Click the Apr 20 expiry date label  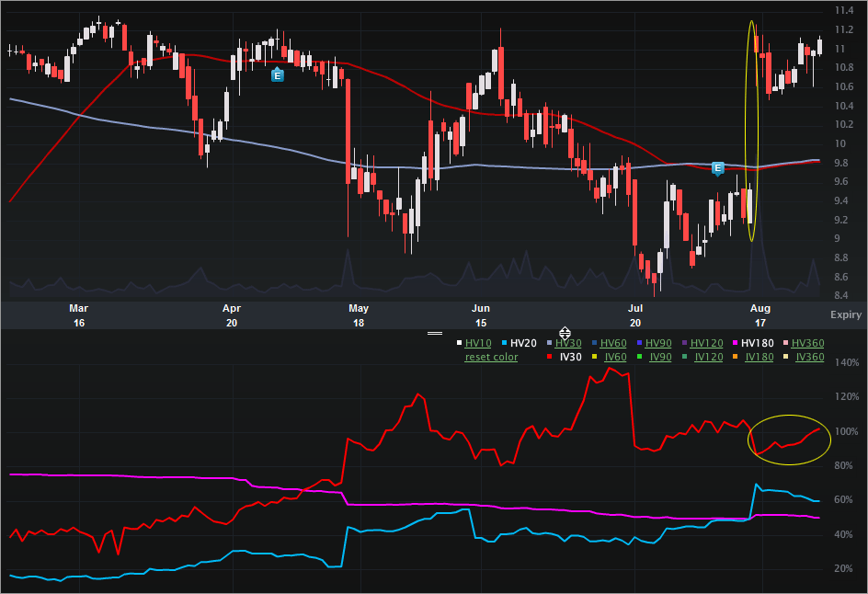(x=232, y=315)
